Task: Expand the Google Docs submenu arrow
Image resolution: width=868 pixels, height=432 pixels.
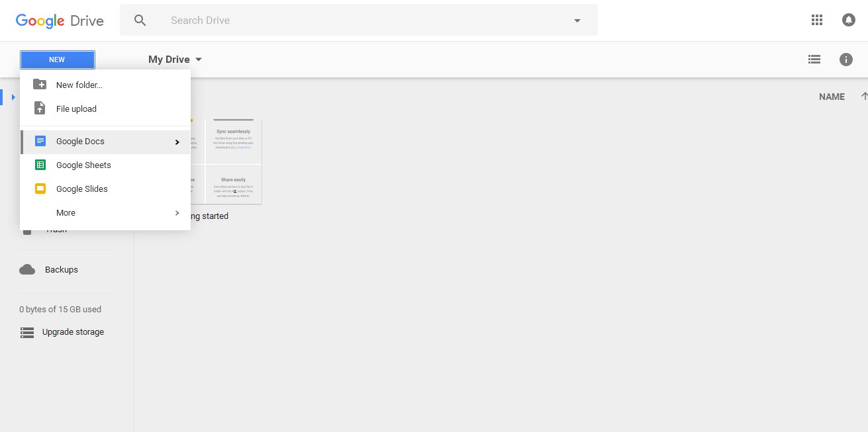Action: [x=177, y=142]
